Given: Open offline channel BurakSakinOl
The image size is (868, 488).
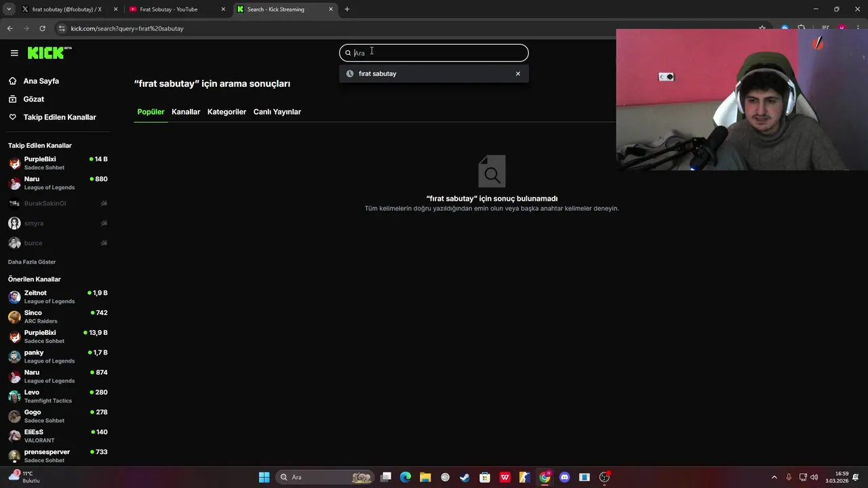Looking at the screenshot, I should (58, 203).
